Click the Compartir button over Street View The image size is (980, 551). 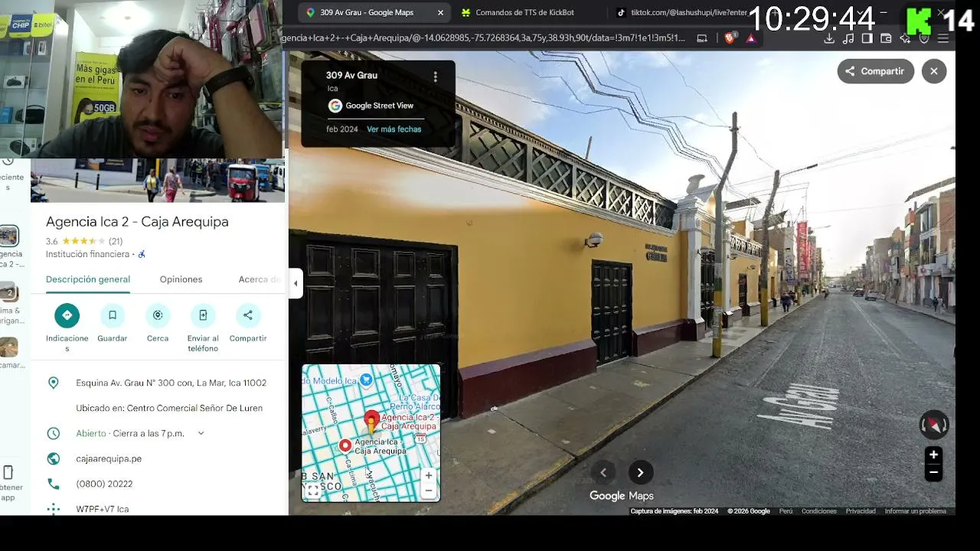(x=875, y=71)
